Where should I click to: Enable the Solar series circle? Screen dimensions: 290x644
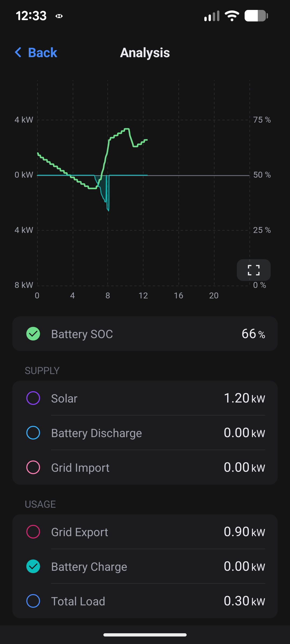coord(33,398)
